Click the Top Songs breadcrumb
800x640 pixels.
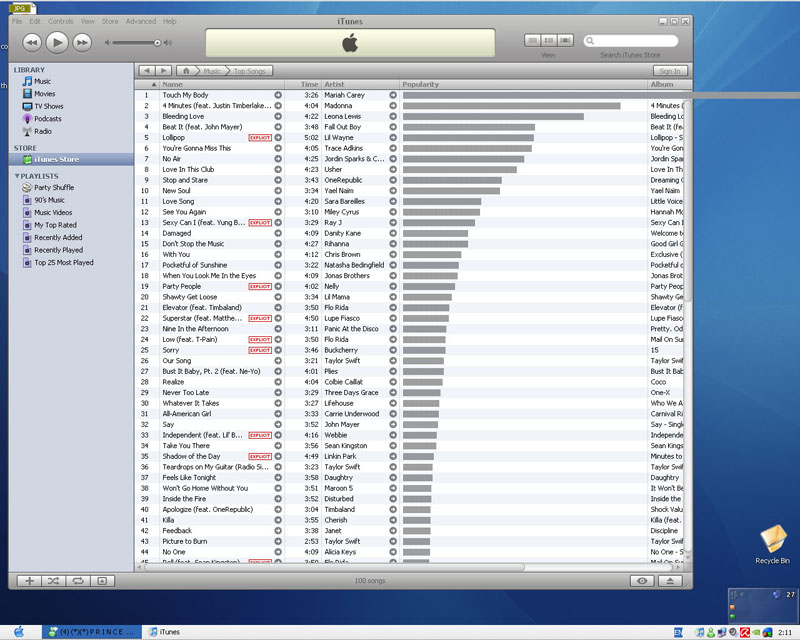pyautogui.click(x=249, y=71)
